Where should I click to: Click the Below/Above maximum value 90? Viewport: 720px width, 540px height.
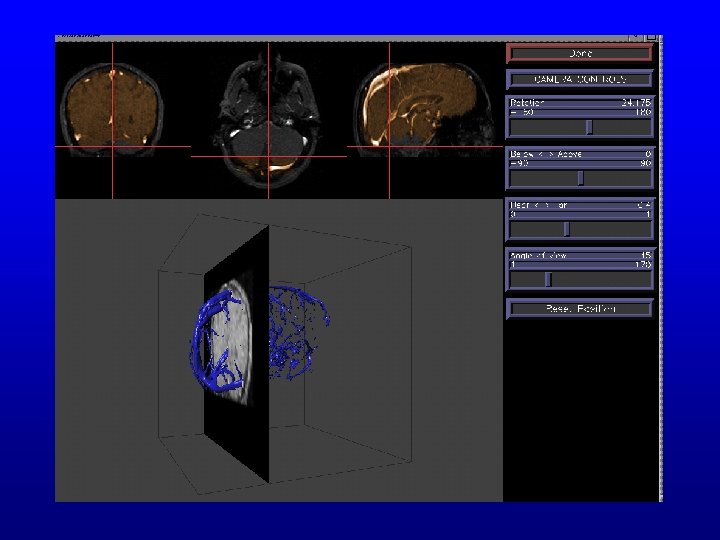[x=646, y=163]
